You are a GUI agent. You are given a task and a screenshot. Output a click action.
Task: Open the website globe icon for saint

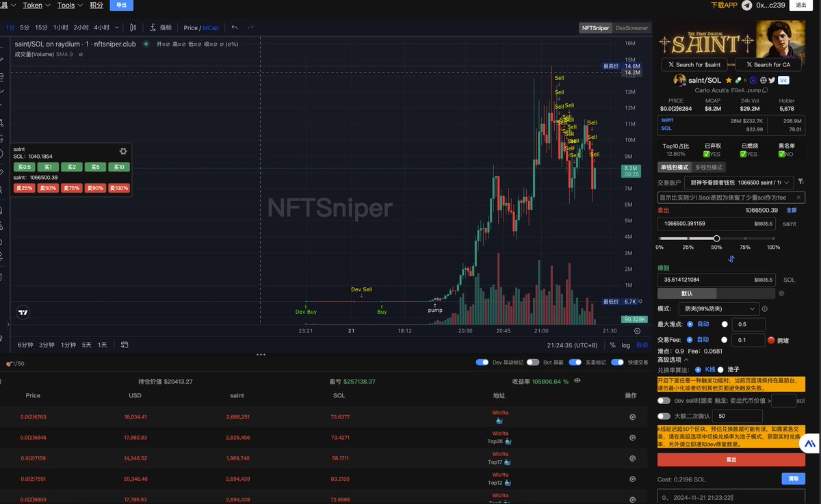(x=763, y=80)
